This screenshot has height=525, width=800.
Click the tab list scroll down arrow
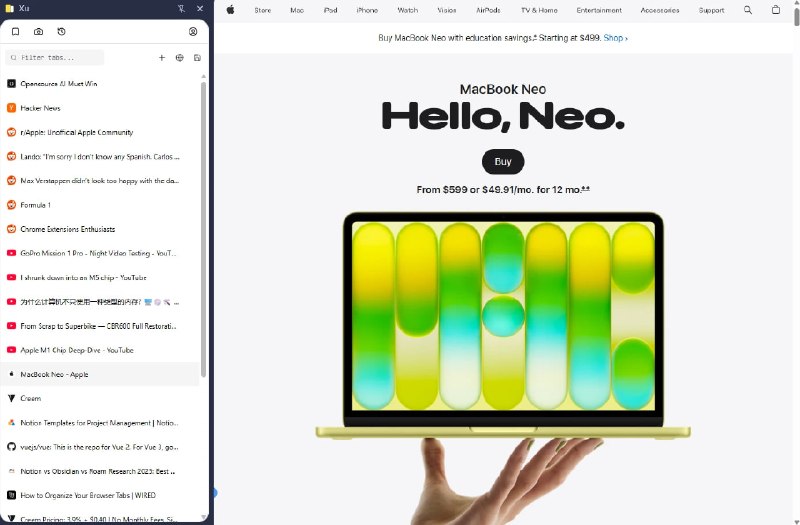click(204, 517)
